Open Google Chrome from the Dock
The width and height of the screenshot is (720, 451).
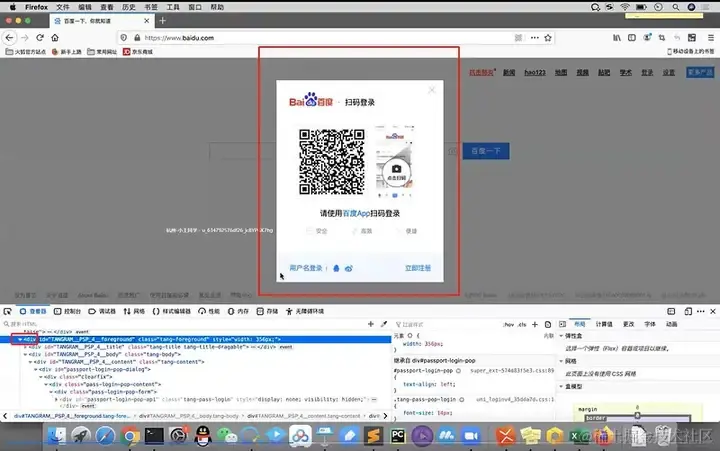coord(130,435)
